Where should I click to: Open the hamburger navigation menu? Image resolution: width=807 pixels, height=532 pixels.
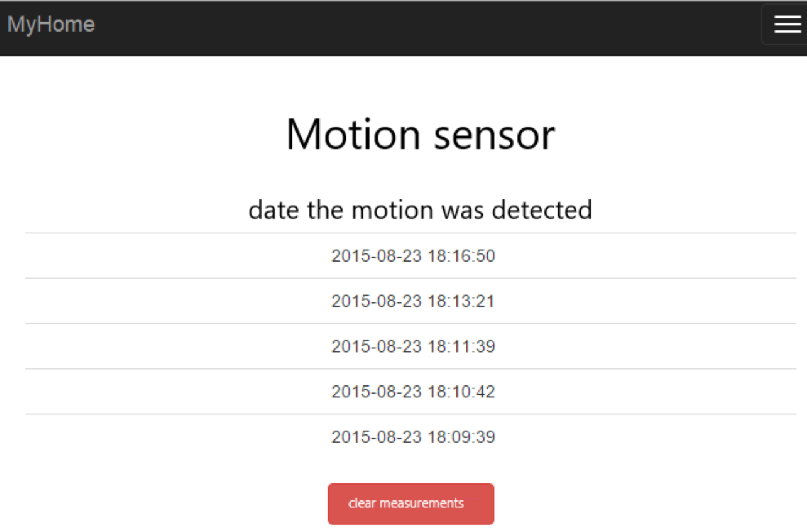click(x=787, y=24)
